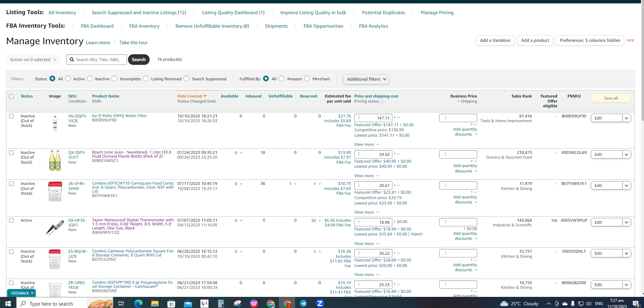Viewport: 644px width, 308px height.
Task: Click OneDrive cloud icon in system tray
Action: (565, 304)
